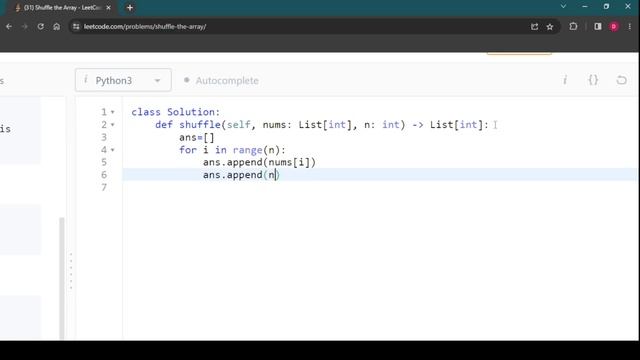Close the Shuffle the Array tab
Image resolution: width=640 pixels, height=360 pixels.
[x=108, y=7]
